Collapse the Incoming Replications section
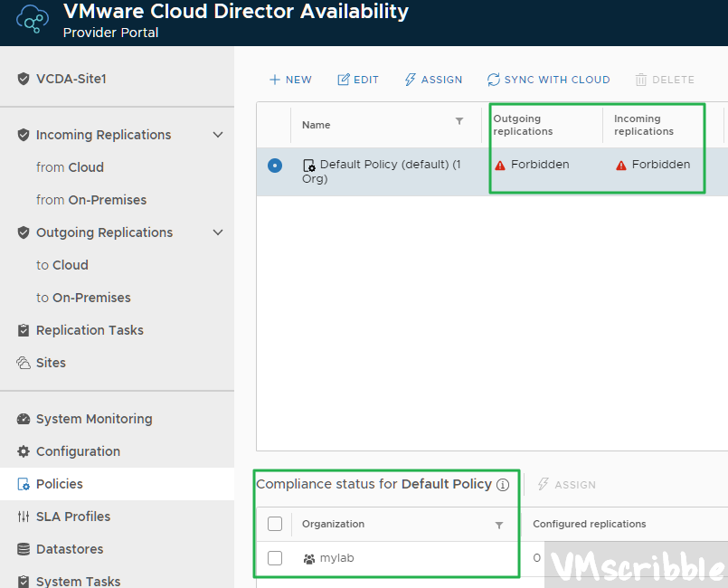Viewport: 728px width, 588px height. coord(217,135)
